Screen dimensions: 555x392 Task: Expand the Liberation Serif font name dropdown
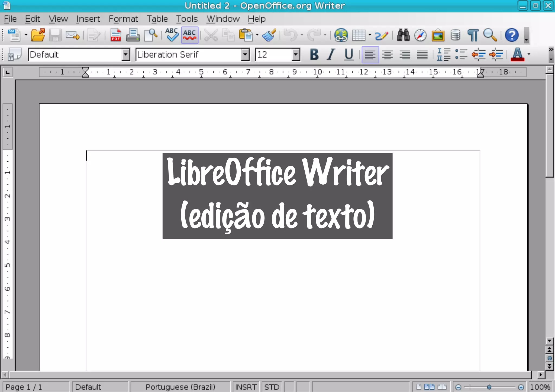tap(245, 55)
